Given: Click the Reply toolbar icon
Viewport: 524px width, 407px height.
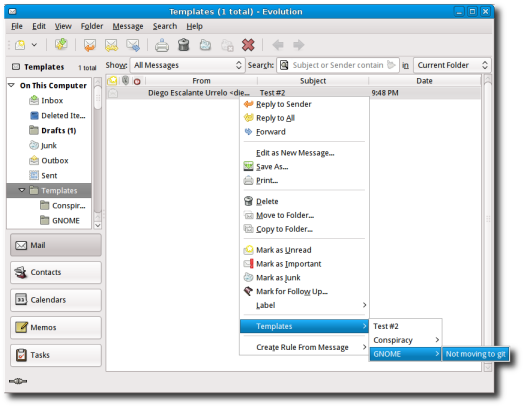Looking at the screenshot, I should pos(90,45).
